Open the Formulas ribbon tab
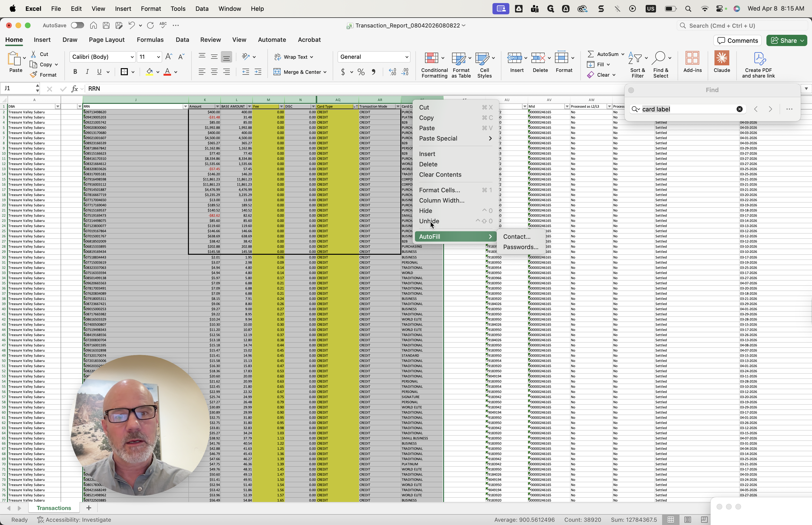Screen dimensions: 812x525 pyautogui.click(x=150, y=39)
